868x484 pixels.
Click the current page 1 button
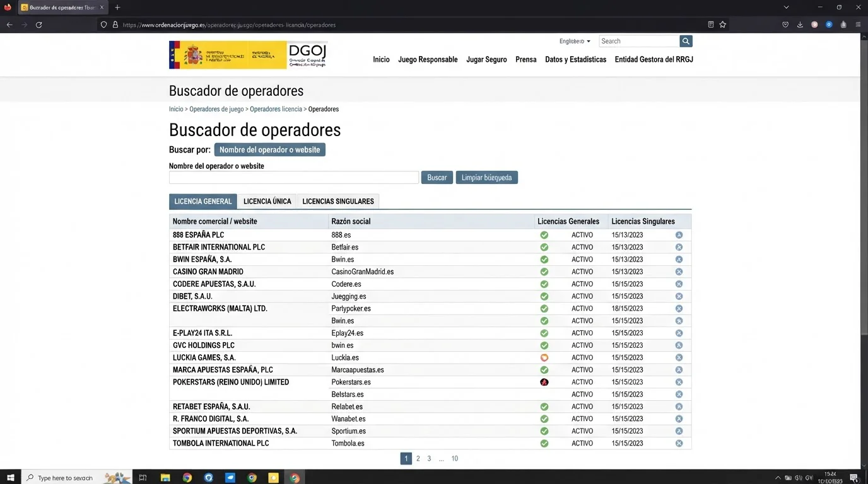coord(406,459)
